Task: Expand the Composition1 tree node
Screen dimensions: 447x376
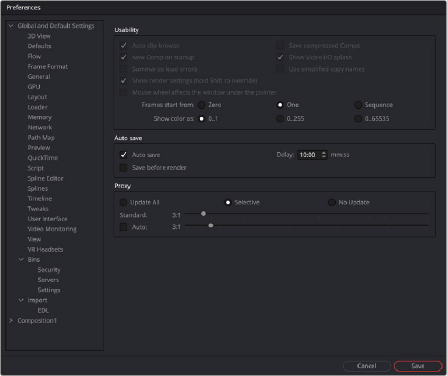Action: 11,320
